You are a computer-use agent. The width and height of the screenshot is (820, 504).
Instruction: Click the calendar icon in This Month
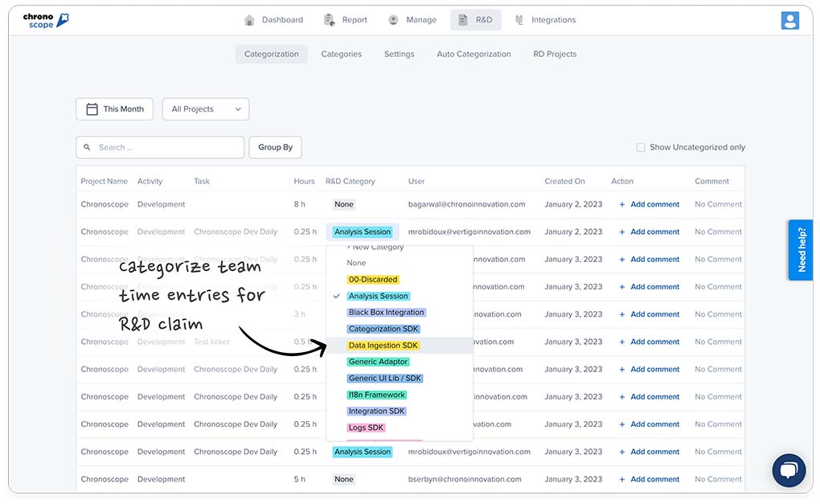(x=92, y=109)
